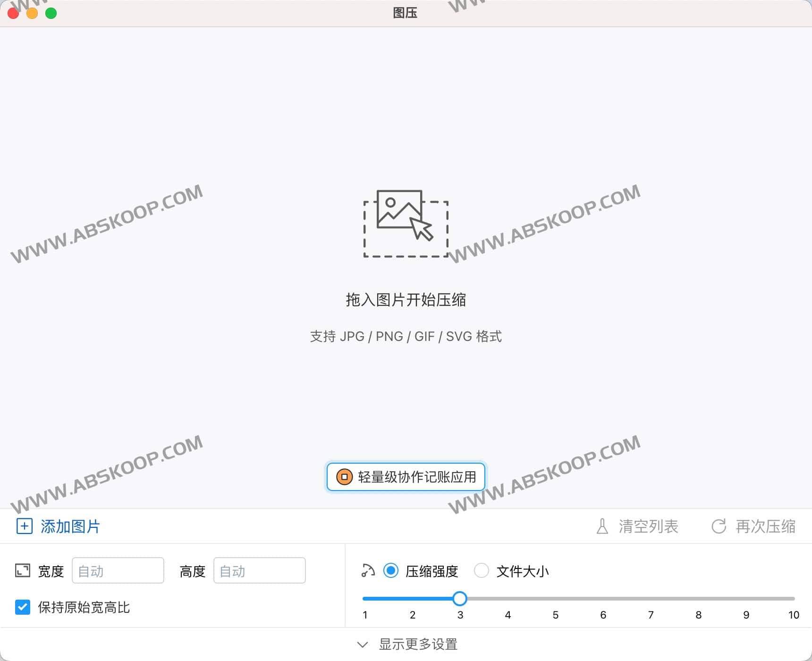Click the add image plus icon

pos(24,526)
